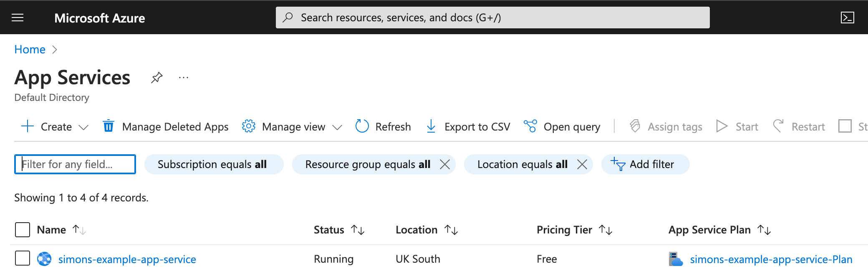Sort by Name using the arrows icon
This screenshot has height=271, width=868.
tap(79, 229)
